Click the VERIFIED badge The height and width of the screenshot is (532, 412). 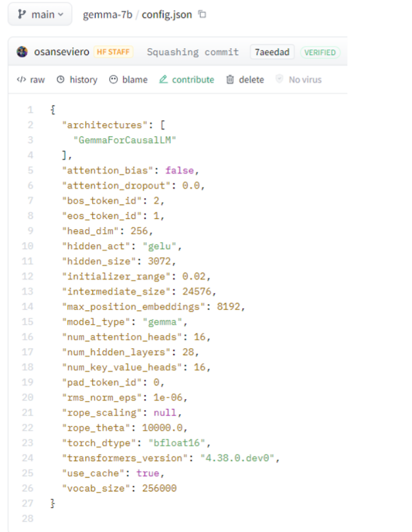coord(320,52)
